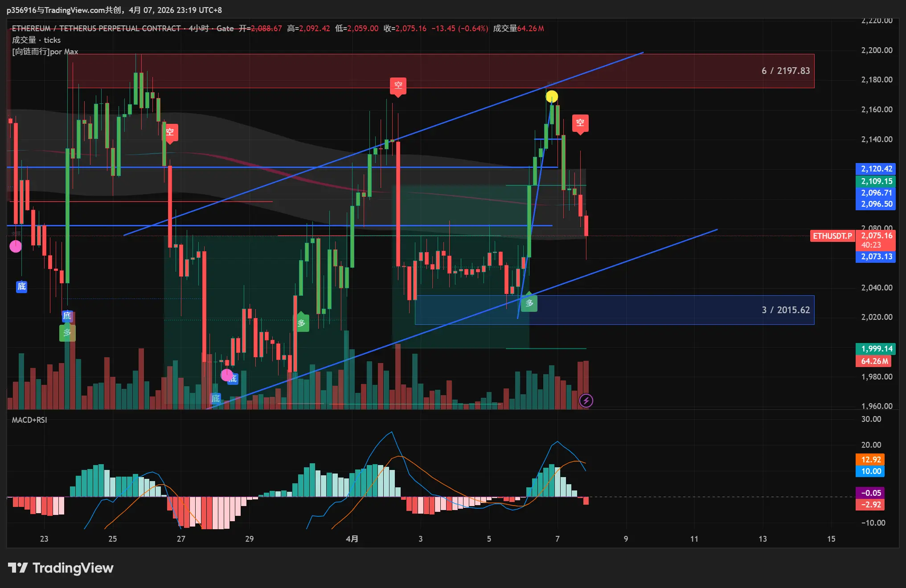The image size is (906, 588).
Task: Click the green 1,999.14 price label
Action: [x=876, y=349]
